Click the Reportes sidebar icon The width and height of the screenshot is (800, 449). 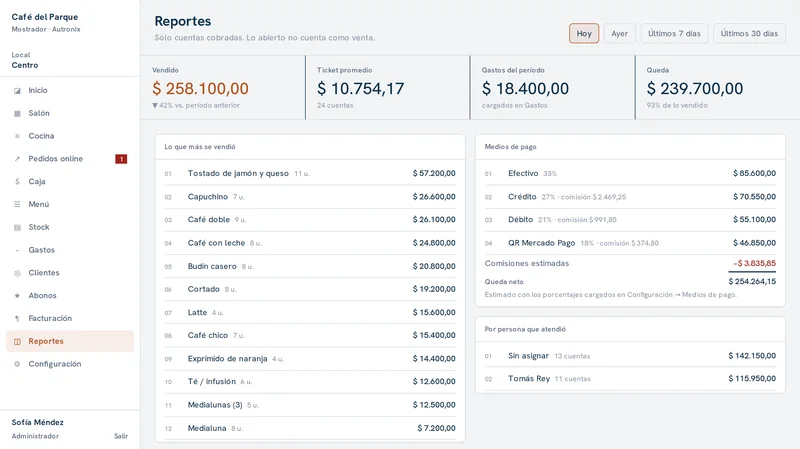[x=17, y=341]
